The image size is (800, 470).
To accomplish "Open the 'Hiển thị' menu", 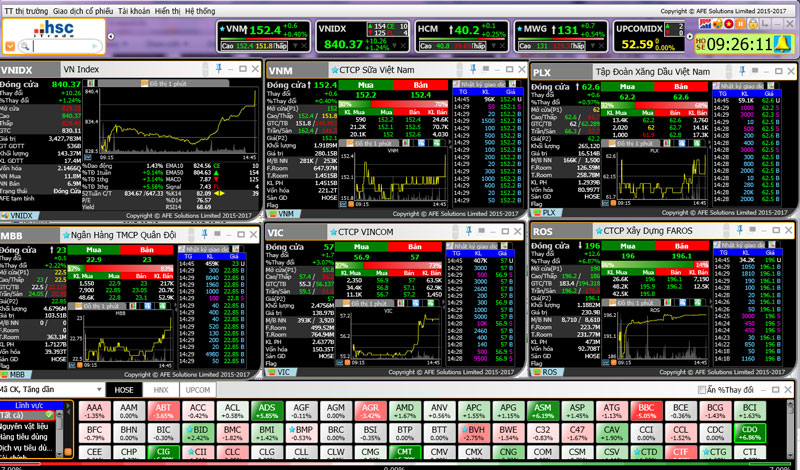I will click(x=168, y=11).
